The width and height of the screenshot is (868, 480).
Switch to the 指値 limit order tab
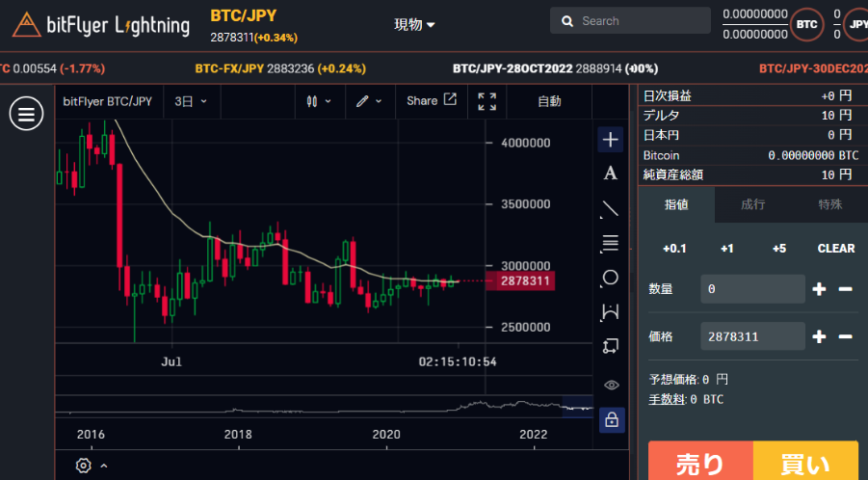(676, 205)
